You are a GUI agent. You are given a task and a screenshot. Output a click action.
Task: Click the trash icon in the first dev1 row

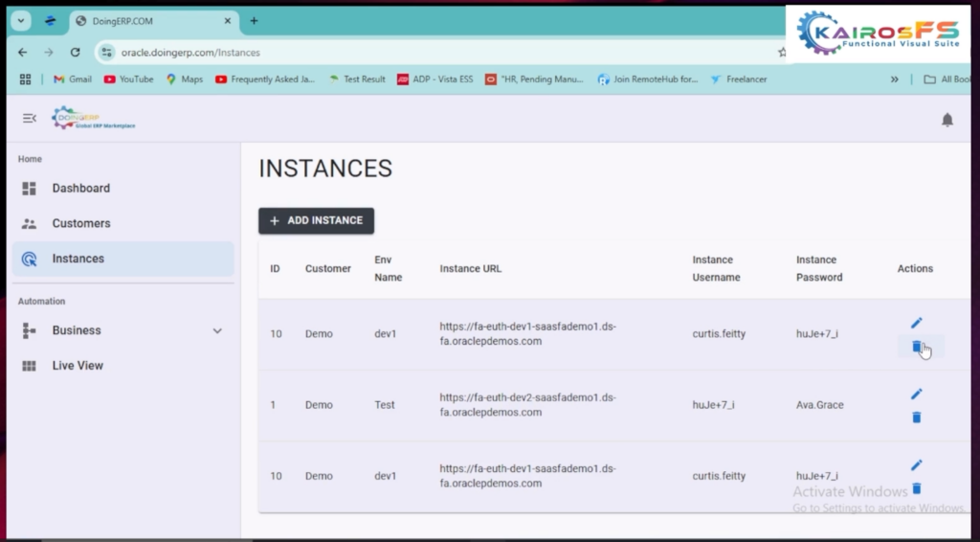[916, 347]
